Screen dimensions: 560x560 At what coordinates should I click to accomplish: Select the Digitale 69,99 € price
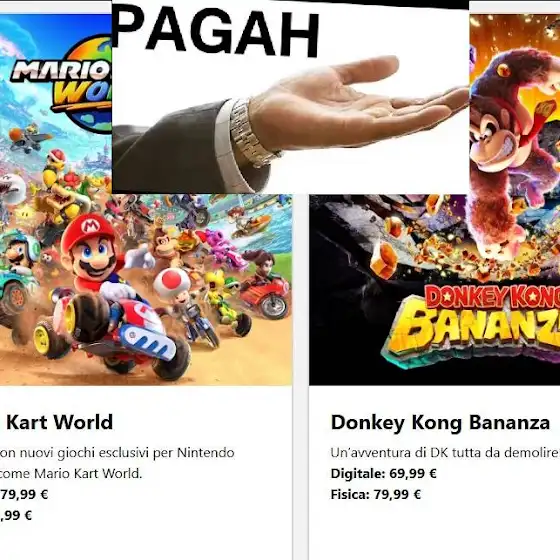tap(384, 474)
